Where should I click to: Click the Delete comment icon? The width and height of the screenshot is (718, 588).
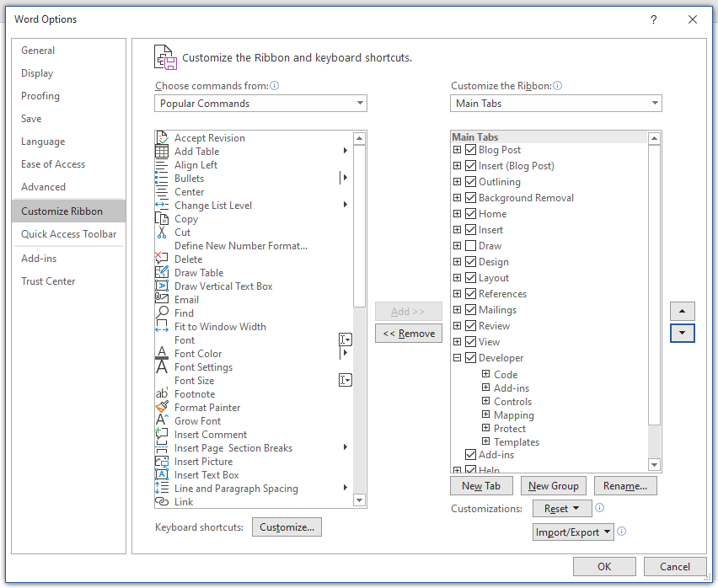coord(162,259)
